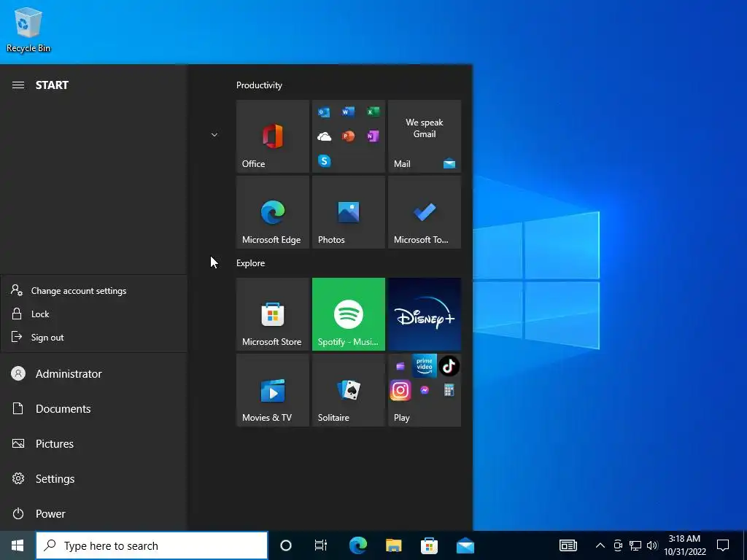Open the Power options
Viewport: 747px width, 560px height.
pyautogui.click(x=94, y=514)
